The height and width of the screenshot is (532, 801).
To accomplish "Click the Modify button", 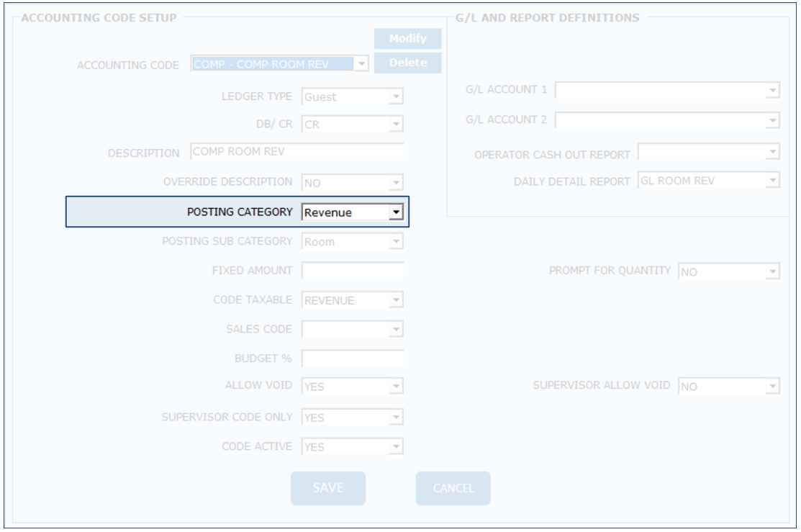I will 407,39.
